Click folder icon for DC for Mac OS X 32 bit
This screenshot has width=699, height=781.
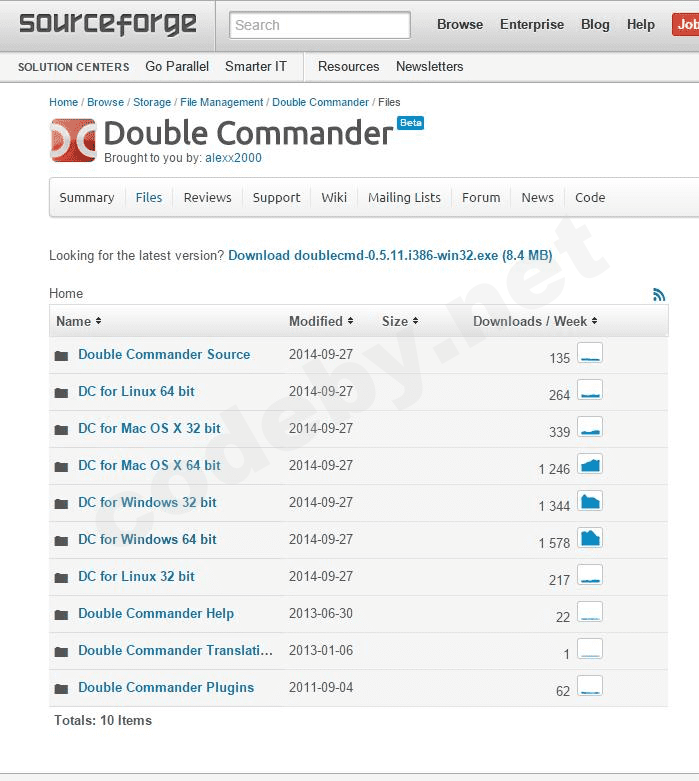tap(61, 429)
